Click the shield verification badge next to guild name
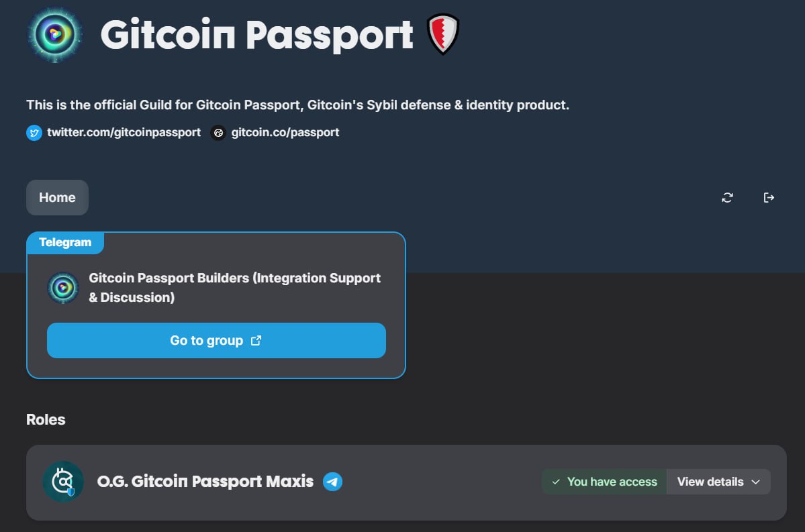Screen dimensions: 805x532 pyautogui.click(x=443, y=34)
